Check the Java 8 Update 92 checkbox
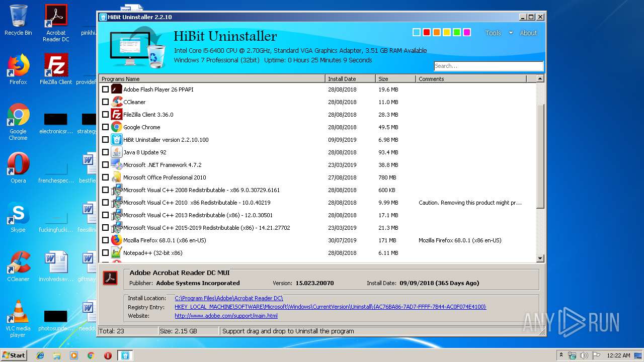This screenshot has width=644, height=362. coord(105,152)
